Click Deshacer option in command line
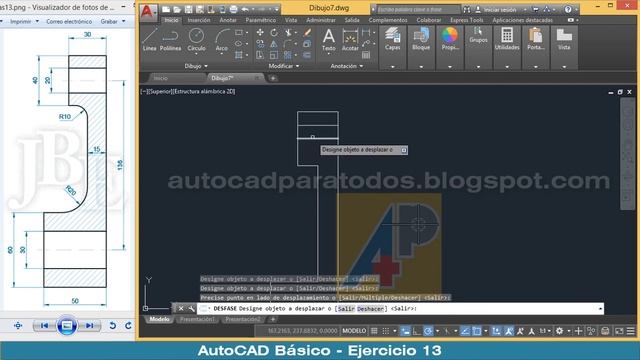Screen dimensions: 640x360 (x=371, y=309)
